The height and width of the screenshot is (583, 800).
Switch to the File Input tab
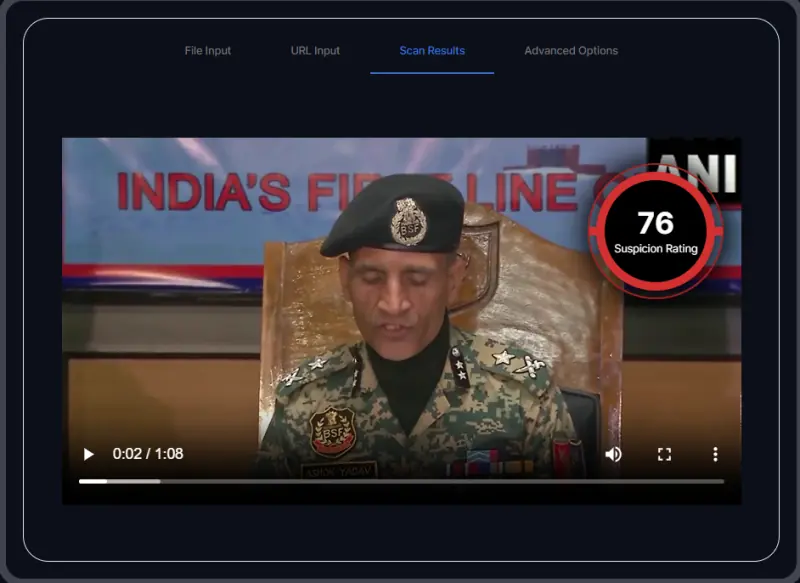pyautogui.click(x=208, y=51)
